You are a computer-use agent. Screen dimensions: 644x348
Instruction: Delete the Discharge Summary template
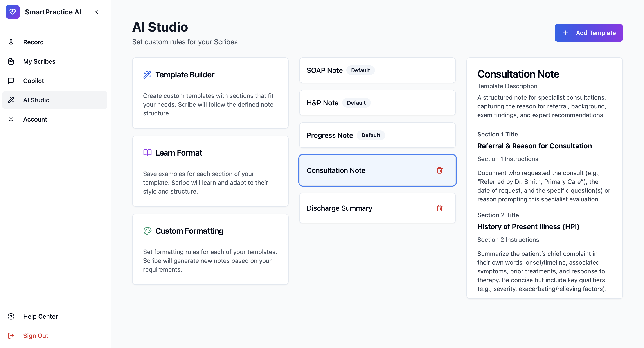pos(439,208)
